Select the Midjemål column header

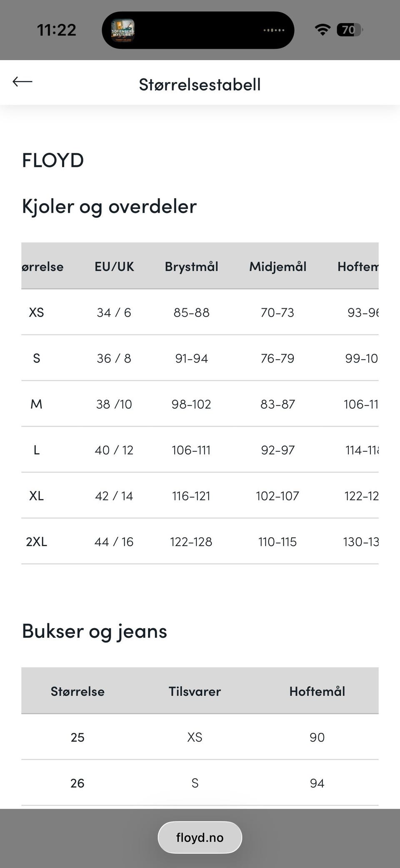pyautogui.click(x=278, y=267)
